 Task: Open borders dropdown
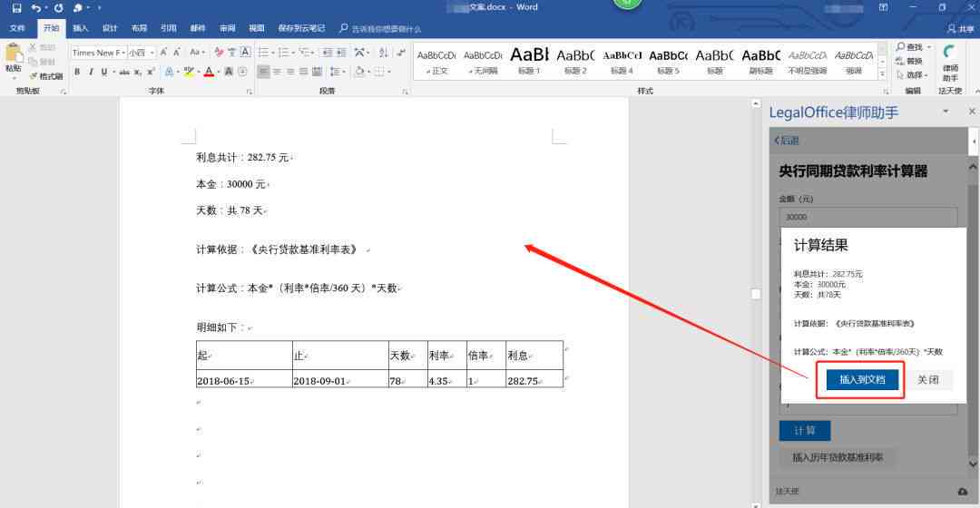[x=388, y=72]
